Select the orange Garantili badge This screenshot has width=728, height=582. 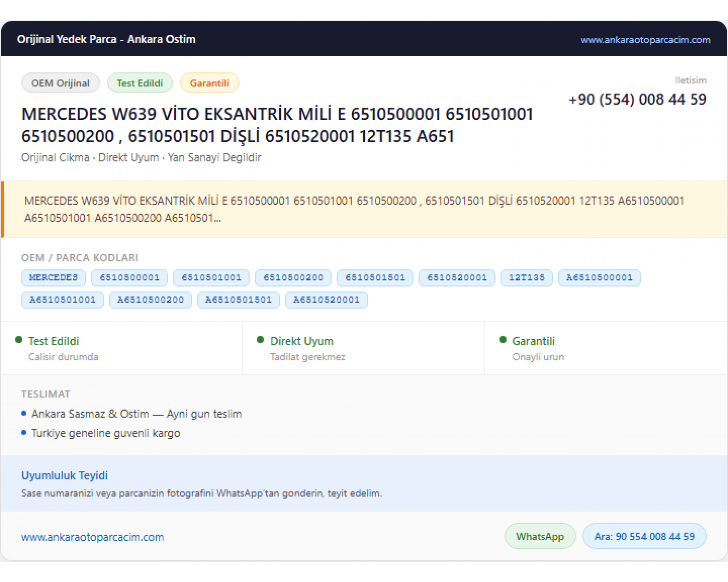click(x=209, y=83)
